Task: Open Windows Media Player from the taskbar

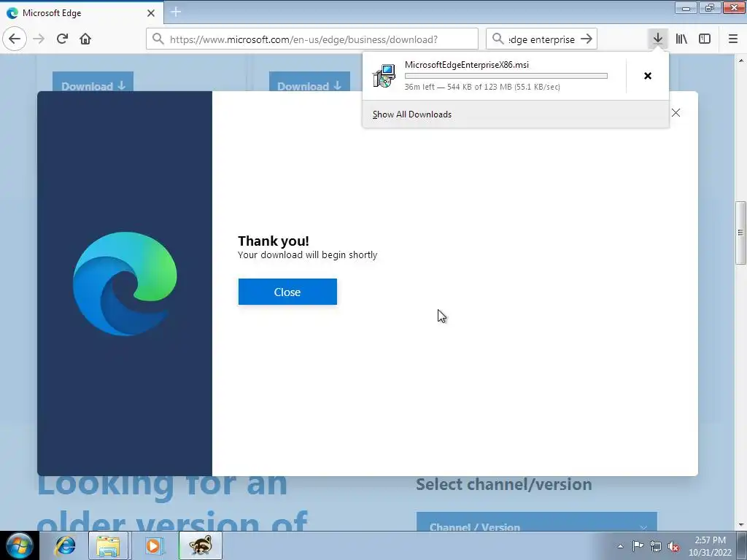Action: pyautogui.click(x=153, y=545)
